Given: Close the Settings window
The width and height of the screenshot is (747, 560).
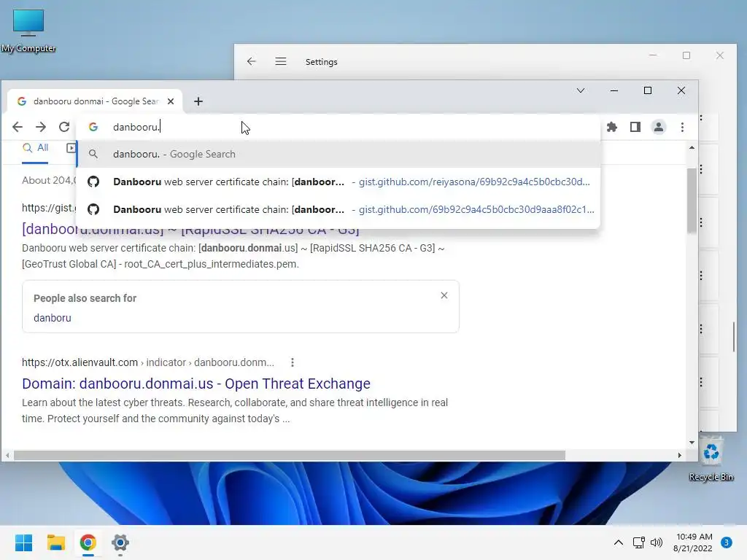Looking at the screenshot, I should tap(720, 55).
